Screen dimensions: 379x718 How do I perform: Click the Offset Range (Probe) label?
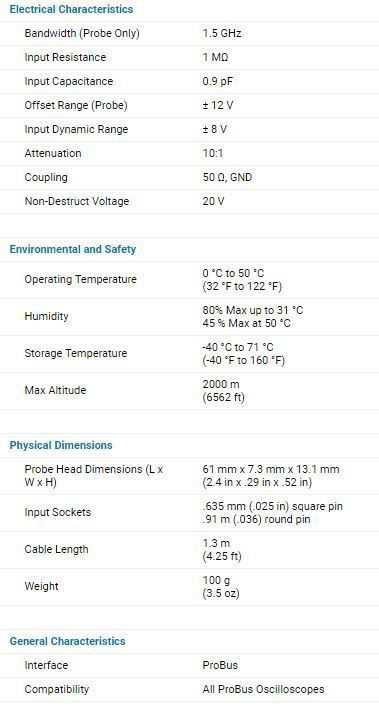point(76,105)
